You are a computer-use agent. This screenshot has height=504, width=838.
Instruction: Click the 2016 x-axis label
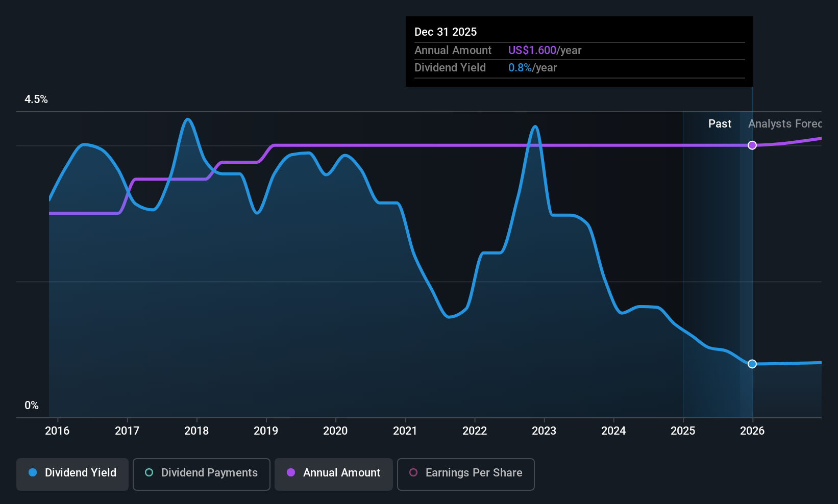pyautogui.click(x=57, y=431)
